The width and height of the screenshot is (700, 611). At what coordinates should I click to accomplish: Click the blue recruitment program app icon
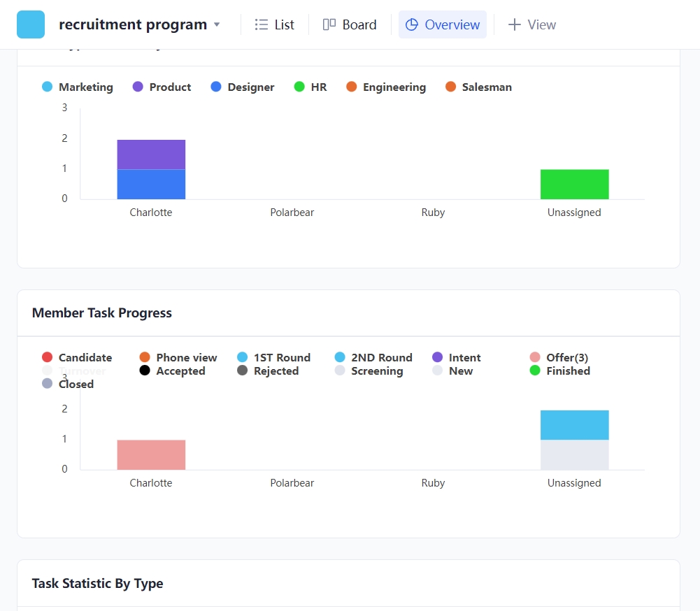30,23
